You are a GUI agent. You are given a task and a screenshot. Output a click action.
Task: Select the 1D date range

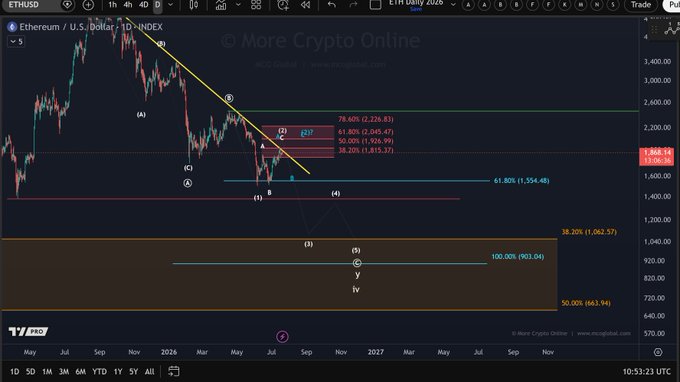14,372
